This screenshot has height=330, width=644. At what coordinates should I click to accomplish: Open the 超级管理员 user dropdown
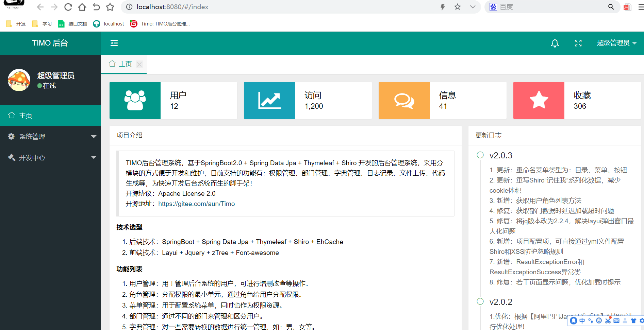coord(617,43)
